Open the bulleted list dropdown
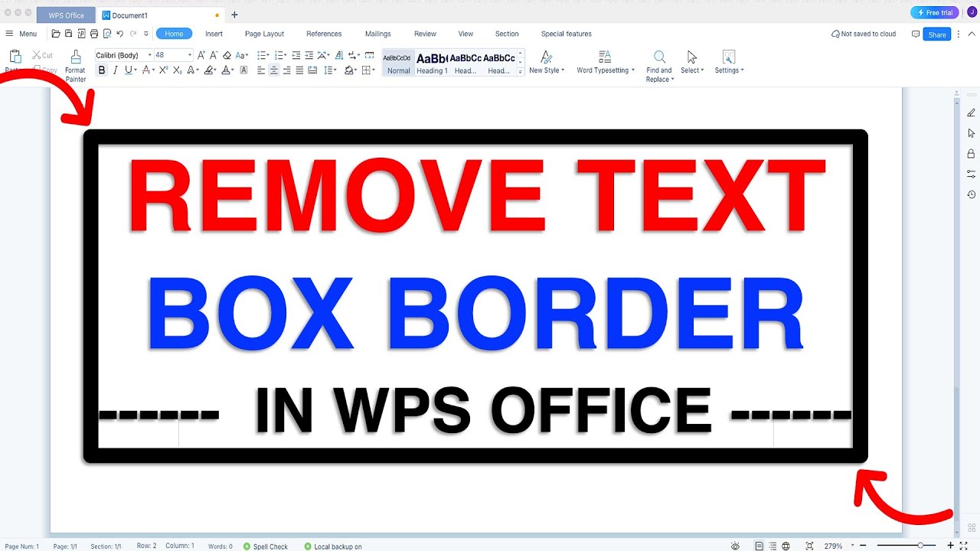The image size is (980, 551). pyautogui.click(x=267, y=55)
